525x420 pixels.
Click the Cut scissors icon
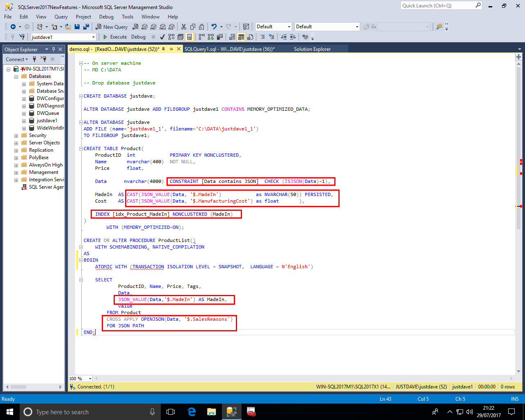coord(184,27)
